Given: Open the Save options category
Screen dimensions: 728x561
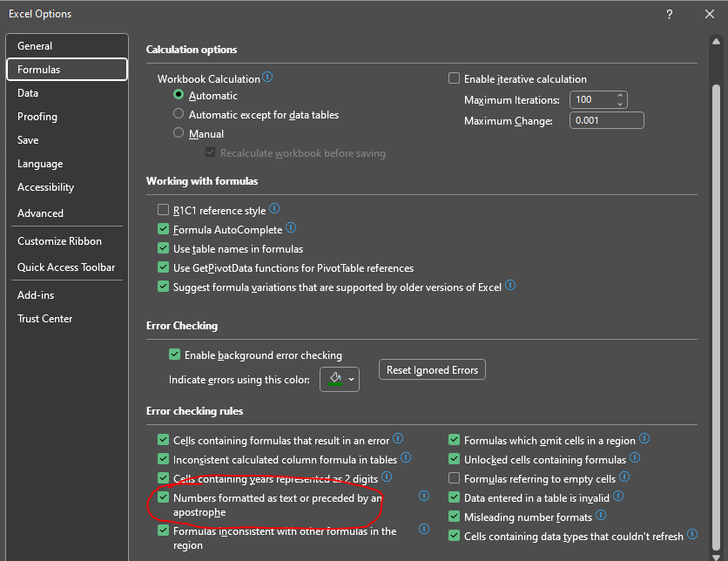Looking at the screenshot, I should click(67, 139).
